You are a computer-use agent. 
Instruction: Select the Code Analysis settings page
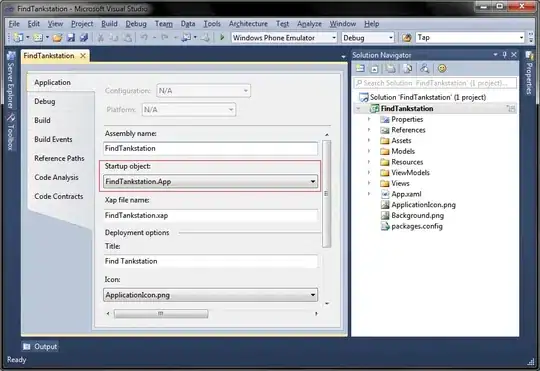(56, 177)
